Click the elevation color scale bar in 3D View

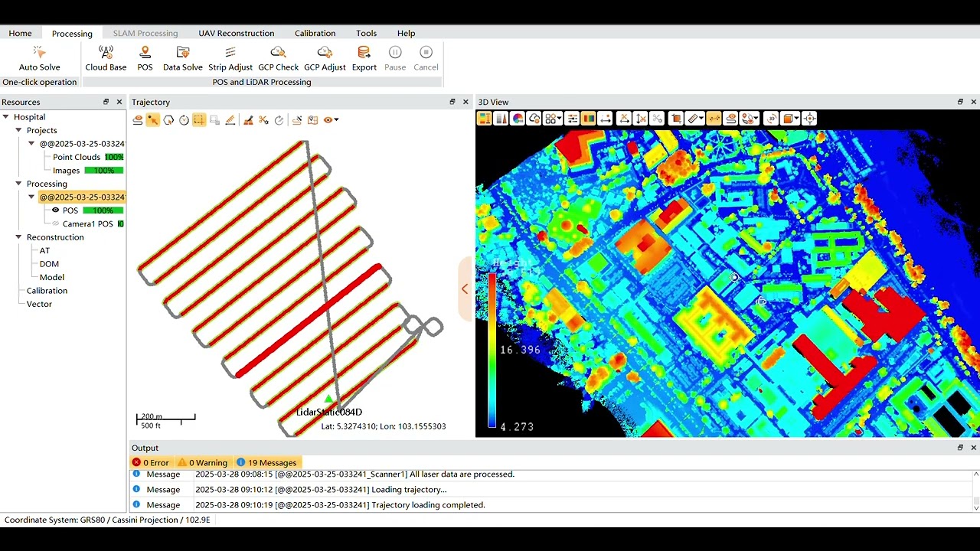tap(492, 350)
